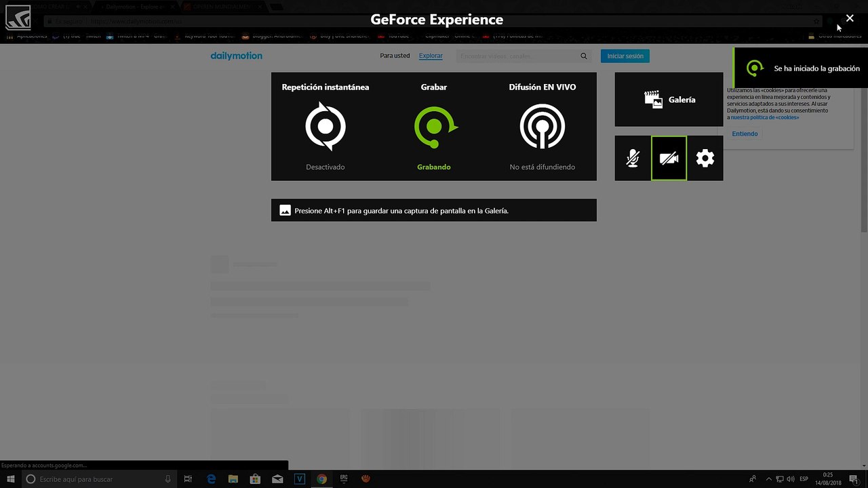Focus the Escribe aquí para buscar box
The height and width of the screenshot is (488, 868).
(99, 479)
